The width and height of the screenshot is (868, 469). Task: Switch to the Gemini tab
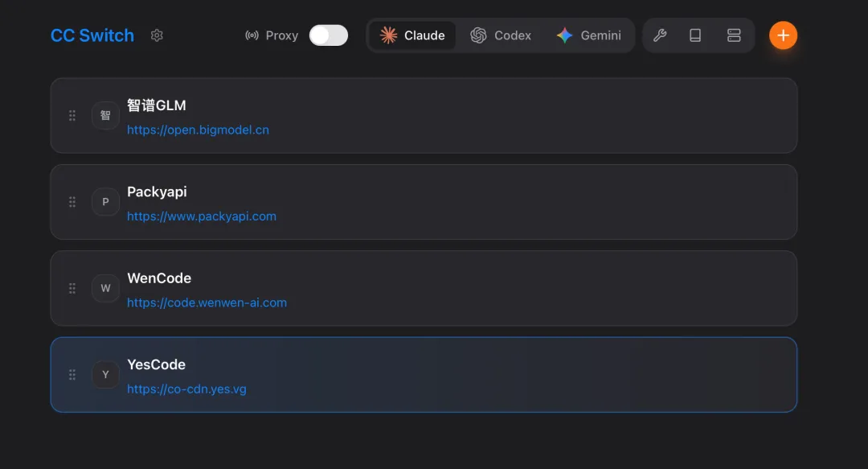(589, 35)
